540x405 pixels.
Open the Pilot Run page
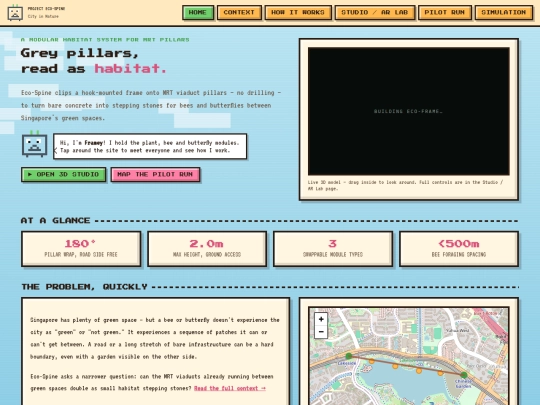[x=445, y=13]
